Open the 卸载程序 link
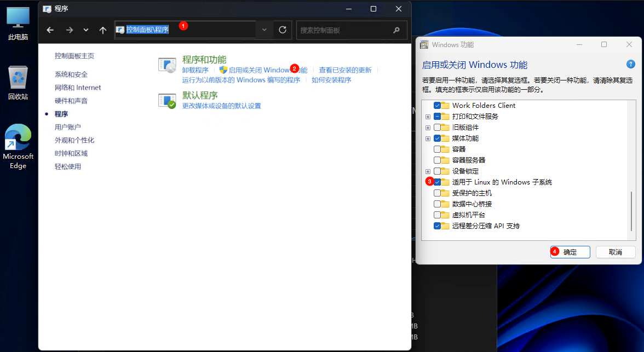Viewport: 644px width, 352px height. (x=195, y=70)
